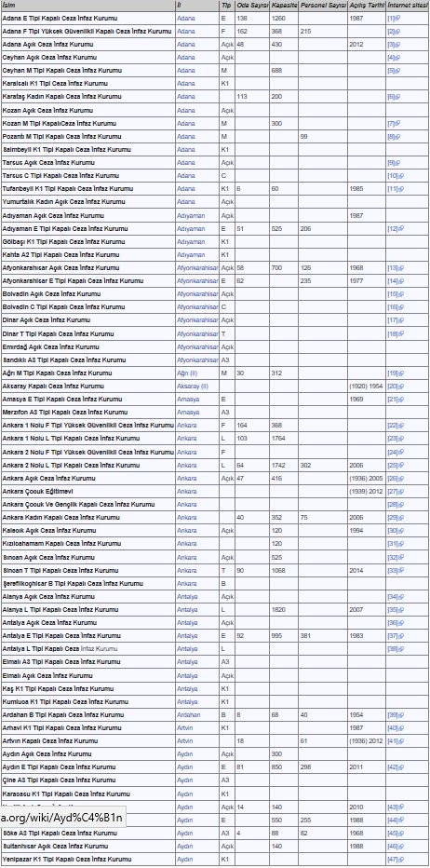Image resolution: width=430 pixels, height=868 pixels.
Task: Open the Ardahan province link
Action: (188, 714)
